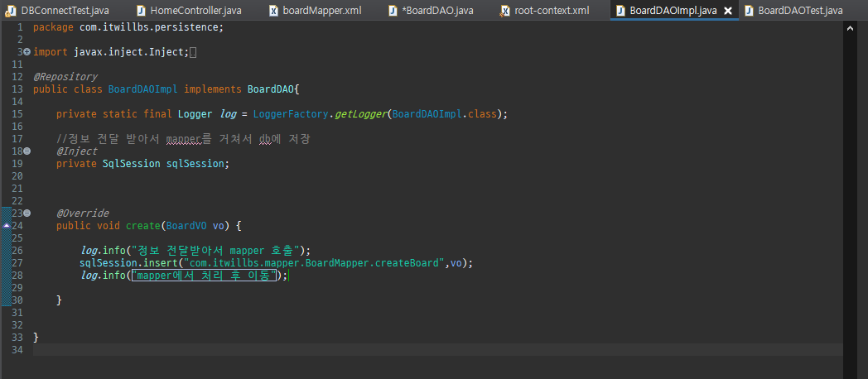Click the root-context.xml file icon
868x379 pixels.
tap(505, 11)
